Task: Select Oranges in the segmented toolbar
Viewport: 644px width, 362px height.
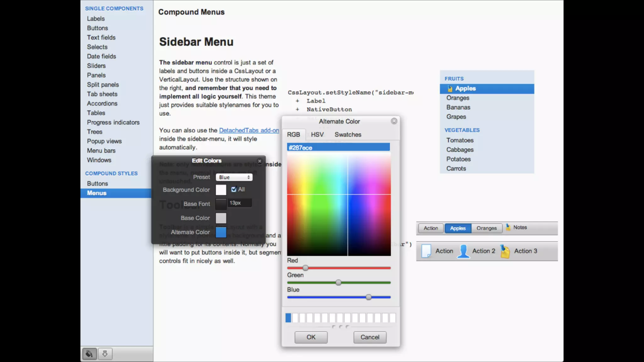Action: [x=486, y=228]
